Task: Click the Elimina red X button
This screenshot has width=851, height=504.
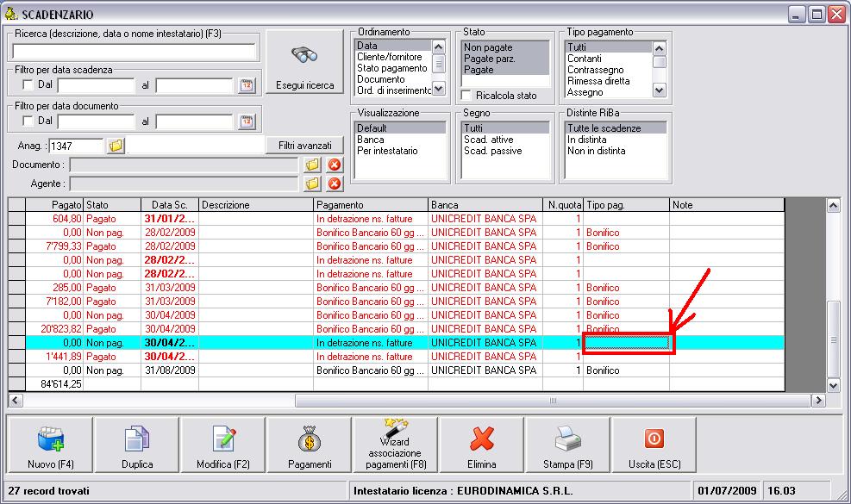Action: [x=482, y=445]
